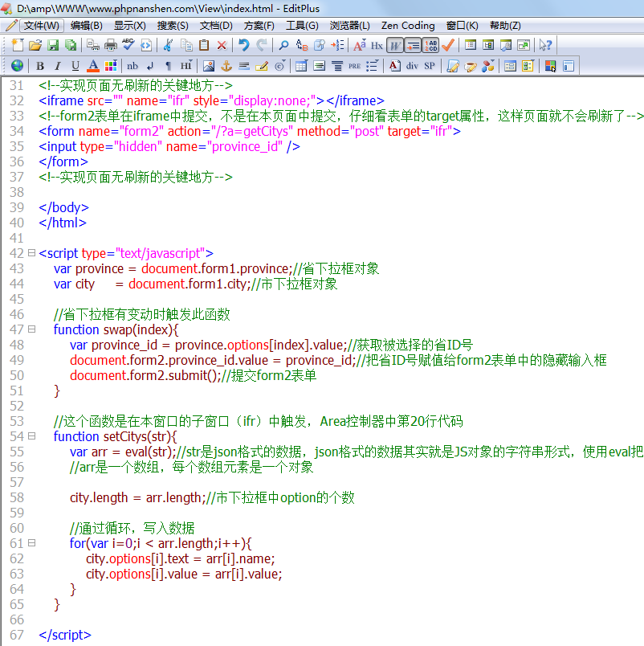Paste from the clipboard icon
644x646 pixels.
(x=204, y=45)
